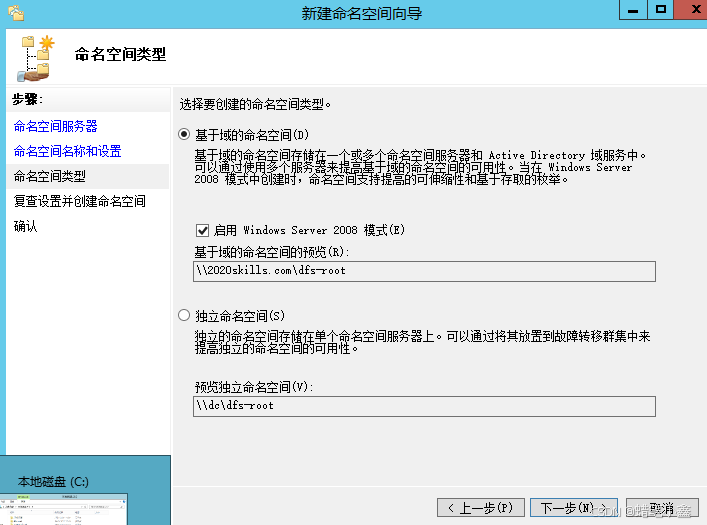
Task: Select the 独立命名空间(S) radio button
Action: click(184, 315)
